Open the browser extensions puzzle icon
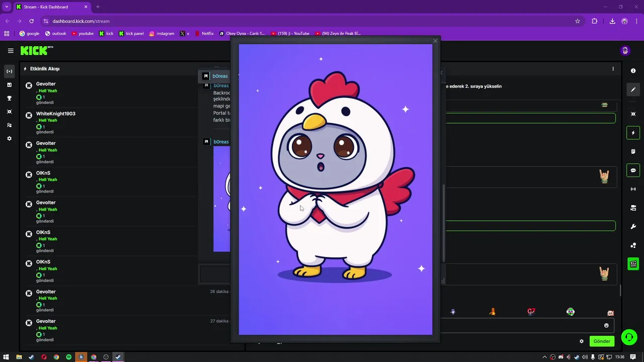 coord(595,21)
